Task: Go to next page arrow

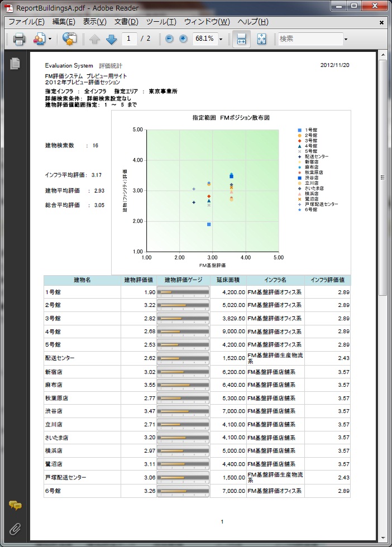Action: point(111,39)
